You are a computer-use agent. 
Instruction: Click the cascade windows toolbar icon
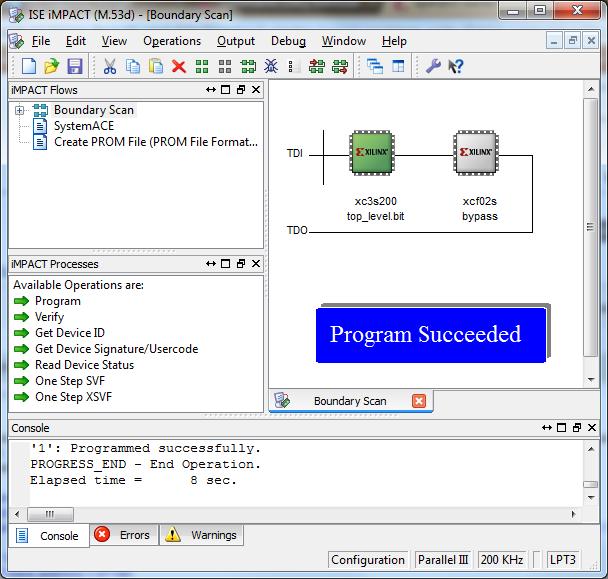[375, 66]
